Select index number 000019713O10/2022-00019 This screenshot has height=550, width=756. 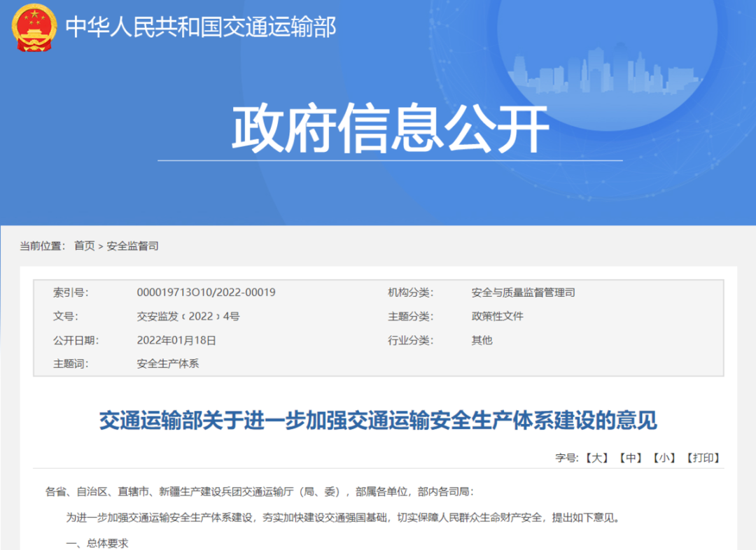pos(206,292)
